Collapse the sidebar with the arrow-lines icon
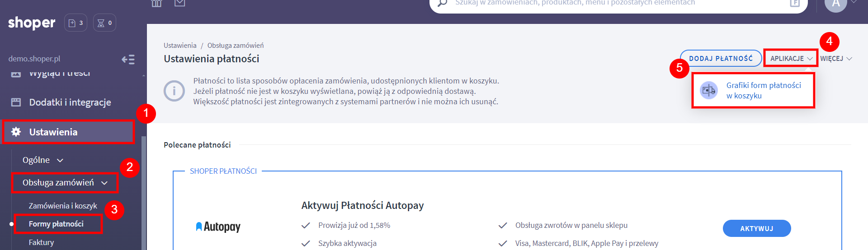The image size is (868, 250). coord(128,59)
